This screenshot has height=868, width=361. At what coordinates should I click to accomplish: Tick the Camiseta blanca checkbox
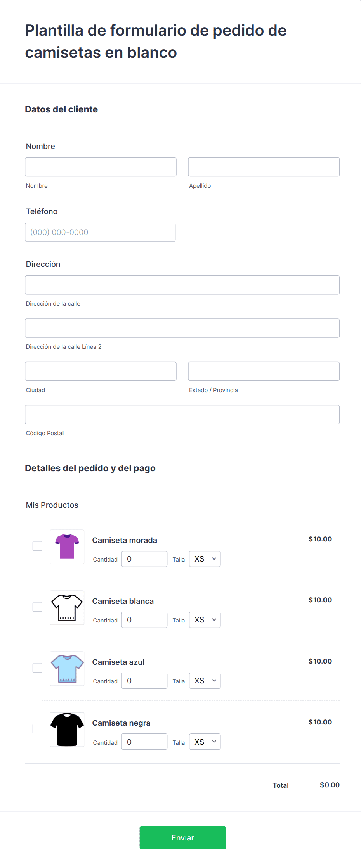[x=37, y=607]
